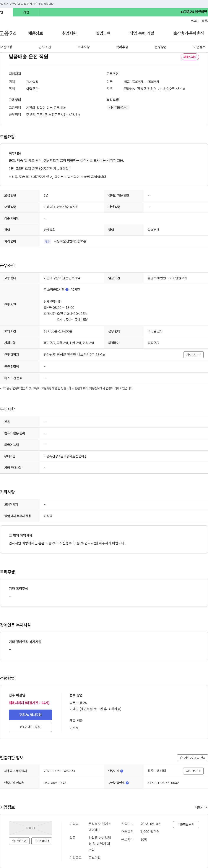
Task: Open the 실업급여 menu
Action: pos(103,33)
